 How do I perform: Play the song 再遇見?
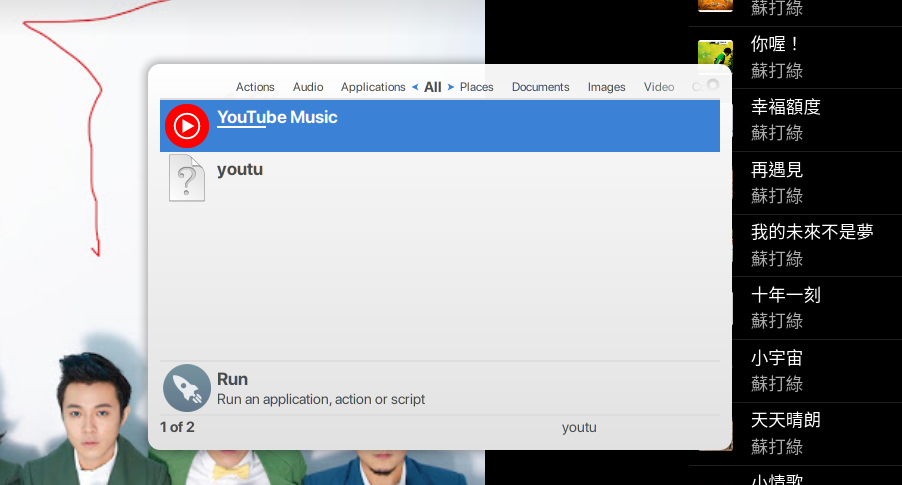click(777, 170)
